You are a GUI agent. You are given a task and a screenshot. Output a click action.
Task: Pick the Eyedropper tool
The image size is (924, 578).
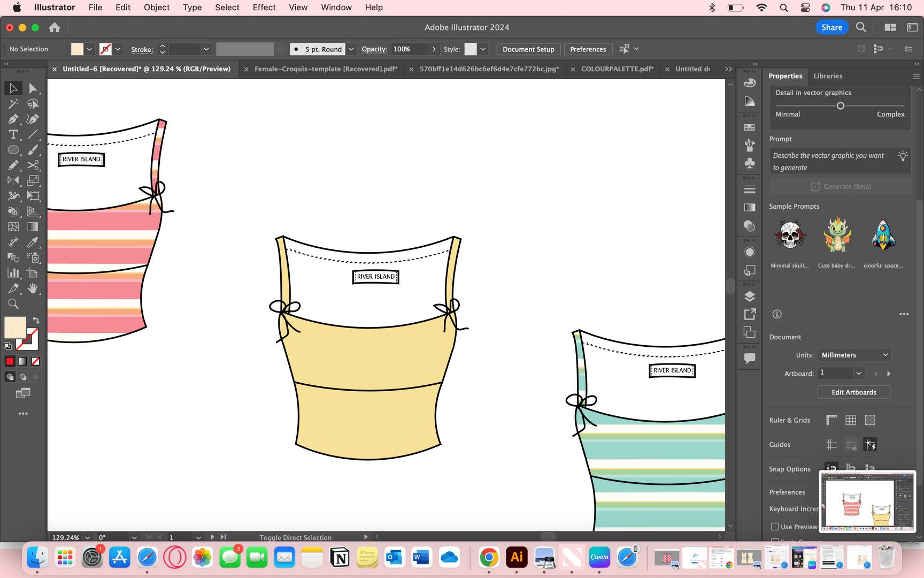point(33,242)
